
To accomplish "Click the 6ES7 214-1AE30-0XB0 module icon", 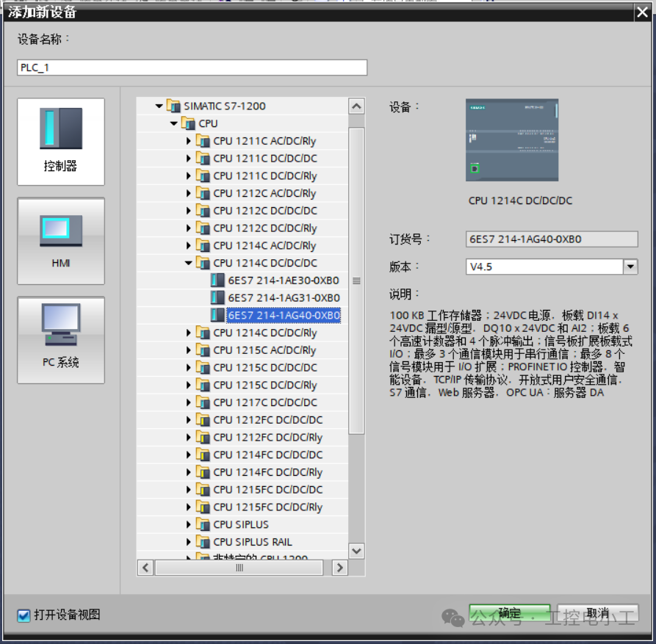I will pos(217,281).
